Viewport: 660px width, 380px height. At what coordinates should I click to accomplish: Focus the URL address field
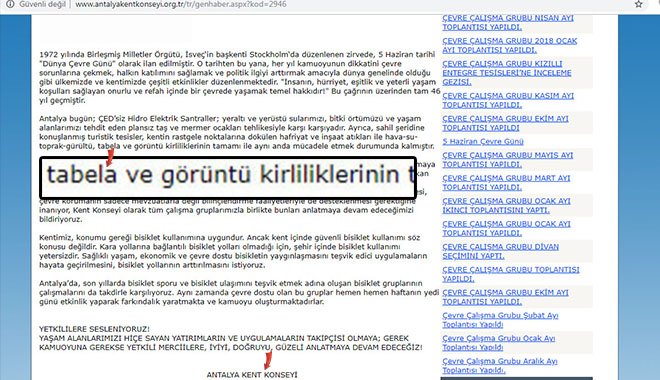click(x=181, y=4)
